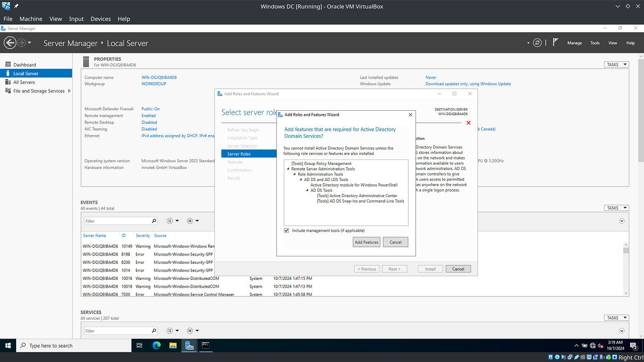The image size is (644, 362).
Task: Click the display icon in VirtualBox status bar
Action: pos(590,357)
